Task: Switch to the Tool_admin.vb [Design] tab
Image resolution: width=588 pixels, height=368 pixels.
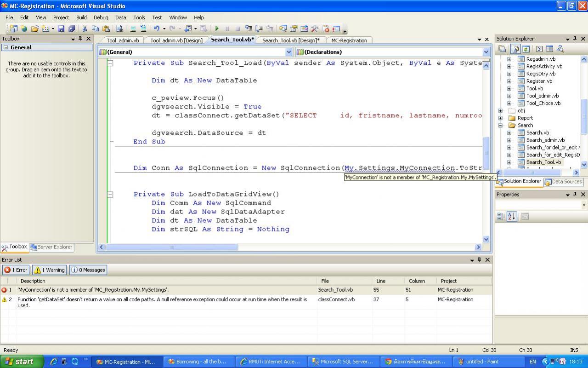Action: pyautogui.click(x=176, y=40)
